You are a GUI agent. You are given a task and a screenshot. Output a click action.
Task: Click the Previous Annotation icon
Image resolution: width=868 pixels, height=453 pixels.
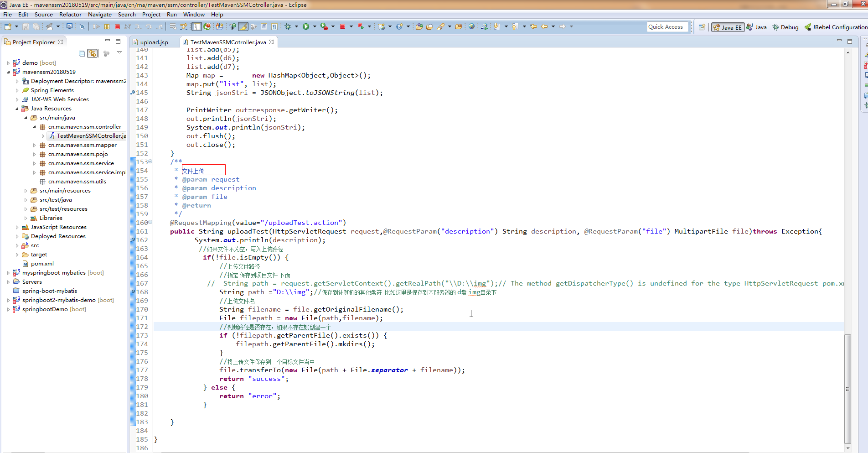[515, 27]
